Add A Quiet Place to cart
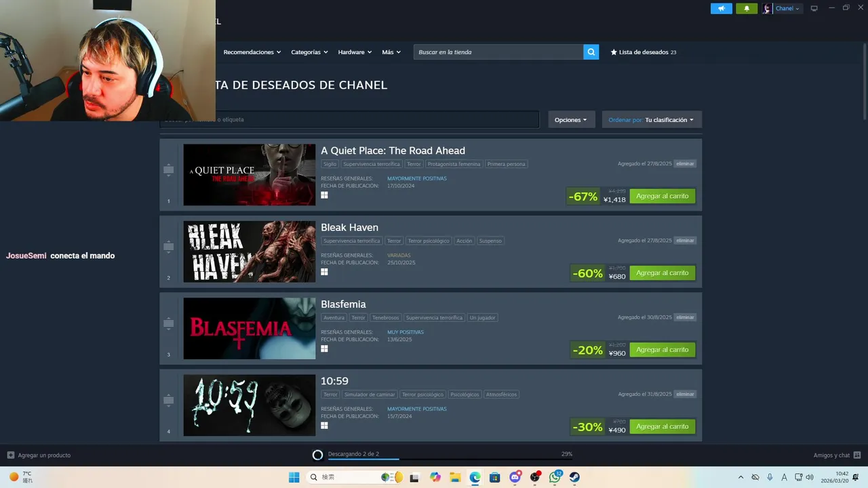 (x=662, y=196)
